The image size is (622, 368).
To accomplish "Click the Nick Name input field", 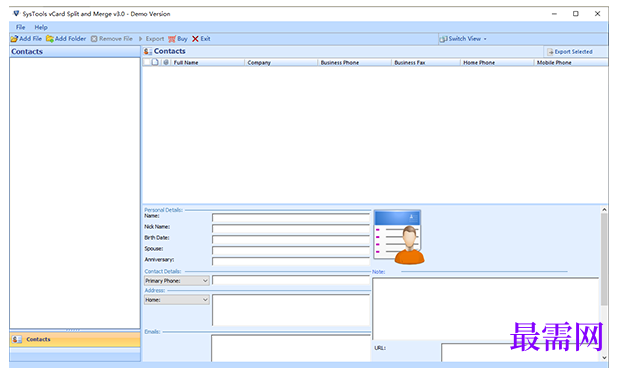I will [x=291, y=229].
